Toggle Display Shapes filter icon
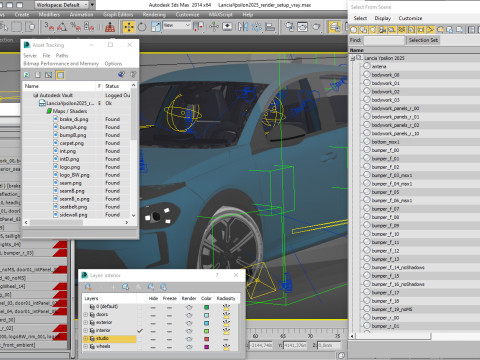This screenshot has width=480, height=360. [x=363, y=30]
